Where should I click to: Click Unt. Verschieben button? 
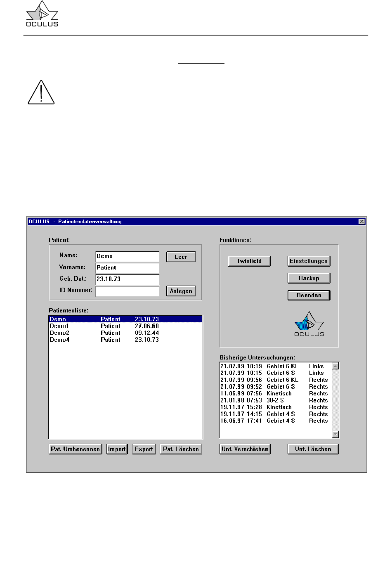click(245, 449)
